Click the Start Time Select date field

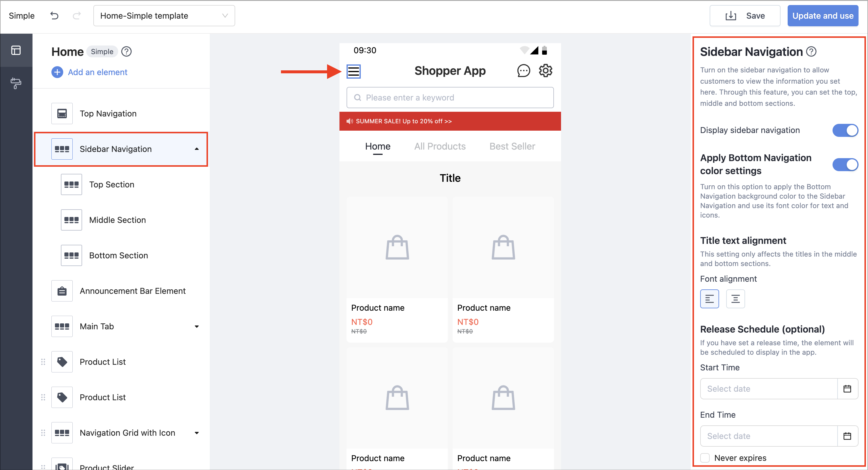[x=769, y=389]
